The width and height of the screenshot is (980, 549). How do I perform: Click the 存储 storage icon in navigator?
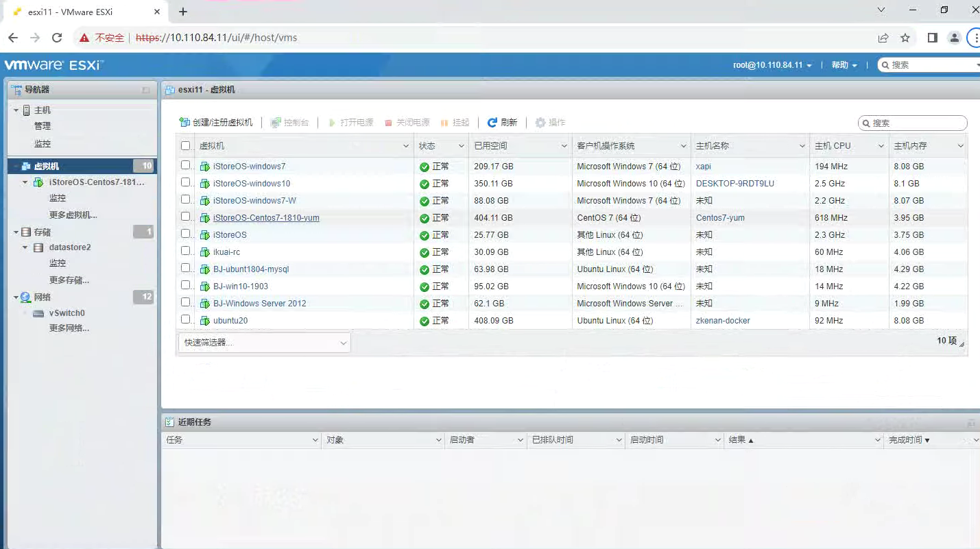point(26,232)
